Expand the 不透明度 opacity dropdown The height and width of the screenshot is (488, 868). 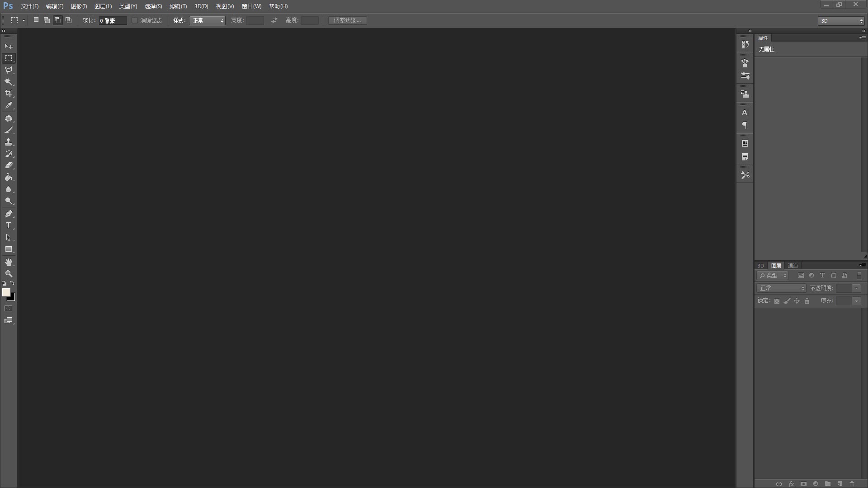858,288
